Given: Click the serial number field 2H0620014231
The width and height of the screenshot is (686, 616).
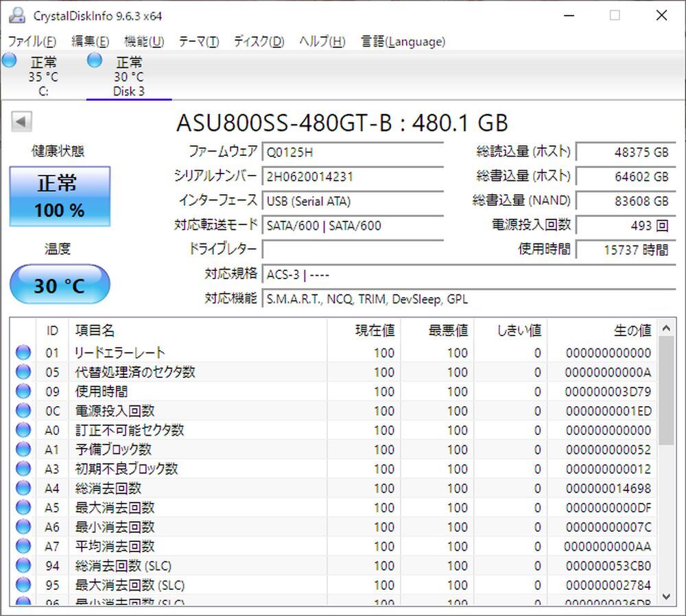Looking at the screenshot, I should tap(353, 177).
